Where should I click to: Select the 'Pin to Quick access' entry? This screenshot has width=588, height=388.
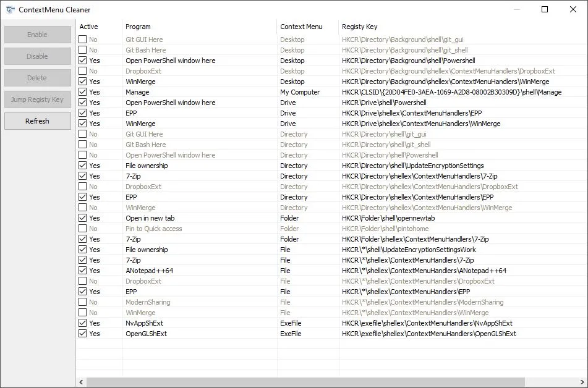click(x=154, y=229)
